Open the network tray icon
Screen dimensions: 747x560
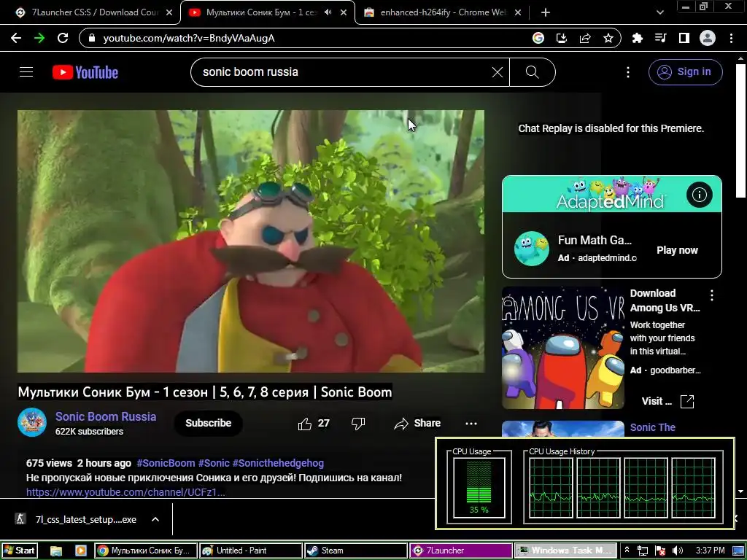click(643, 551)
